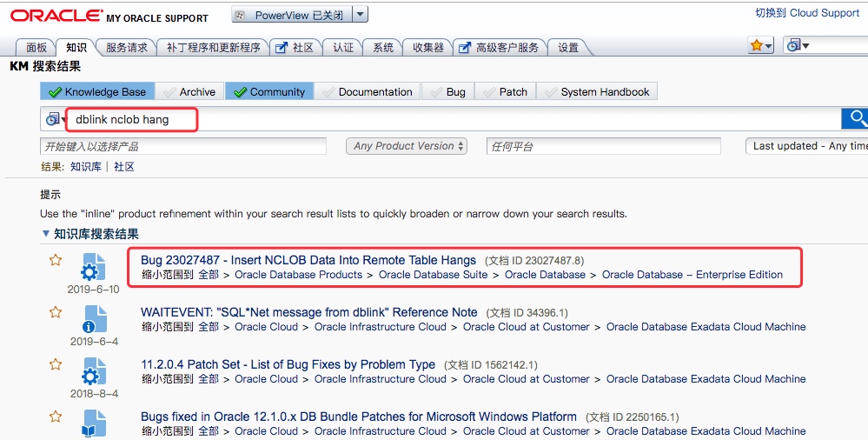This screenshot has width=868, height=440.
Task: Click the blue search magnifier button
Action: (x=855, y=118)
